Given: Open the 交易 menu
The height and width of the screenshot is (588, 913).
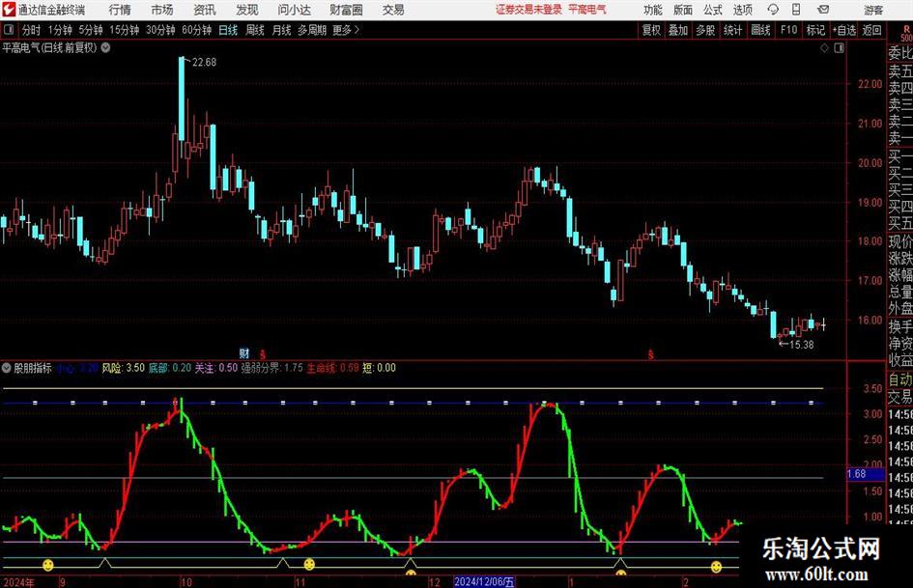Looking at the screenshot, I should [393, 10].
